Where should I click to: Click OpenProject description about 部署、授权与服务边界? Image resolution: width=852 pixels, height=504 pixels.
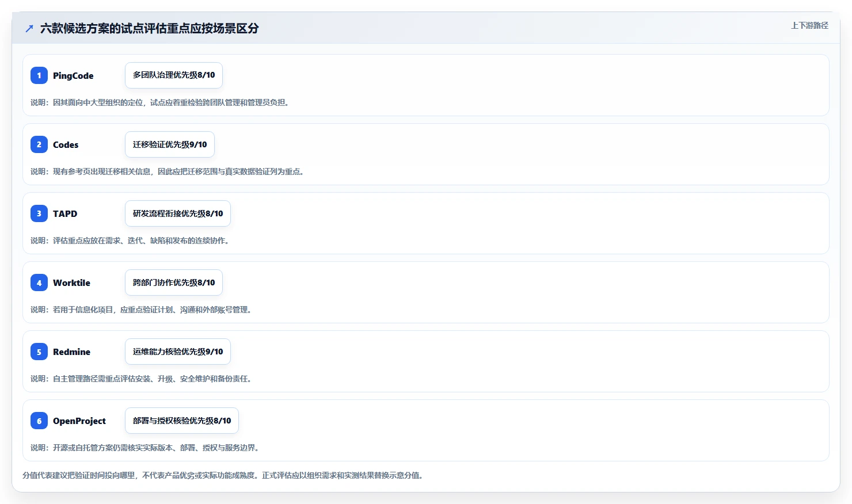point(145,448)
